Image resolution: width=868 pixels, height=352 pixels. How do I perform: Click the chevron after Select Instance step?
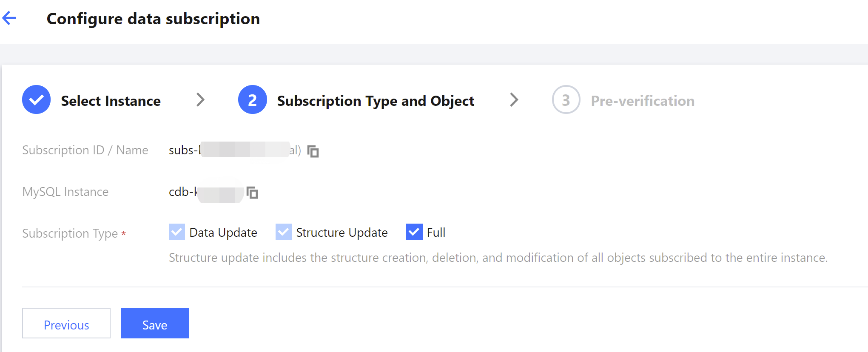(200, 100)
